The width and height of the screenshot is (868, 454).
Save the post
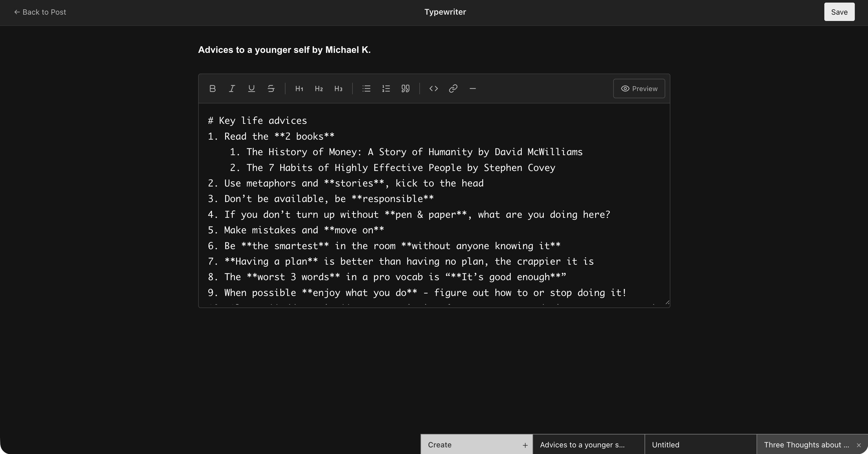pyautogui.click(x=839, y=12)
